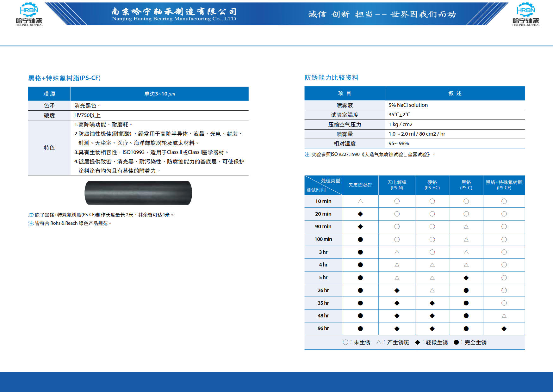Click the triangle in 3 hr row under 无电解镍 (PS-N)
Viewport: 553px width, 392px height.
(x=397, y=252)
